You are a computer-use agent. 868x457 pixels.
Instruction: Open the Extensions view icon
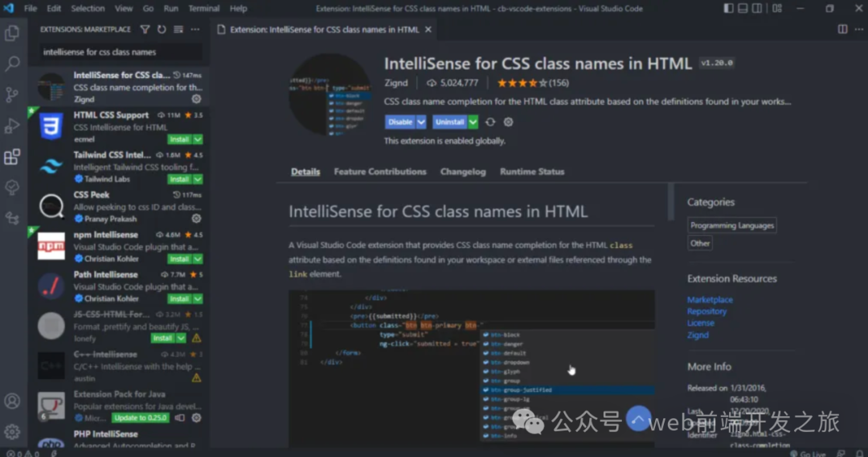click(x=12, y=157)
